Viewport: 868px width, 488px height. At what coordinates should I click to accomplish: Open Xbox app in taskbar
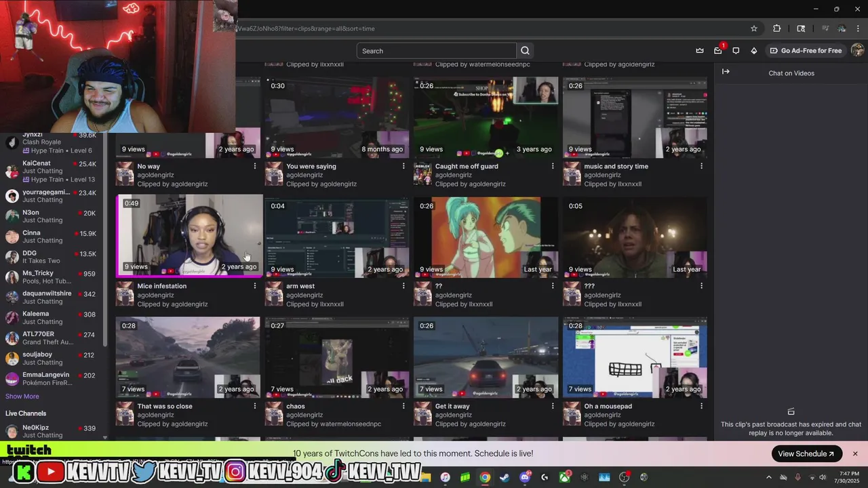pos(564,477)
